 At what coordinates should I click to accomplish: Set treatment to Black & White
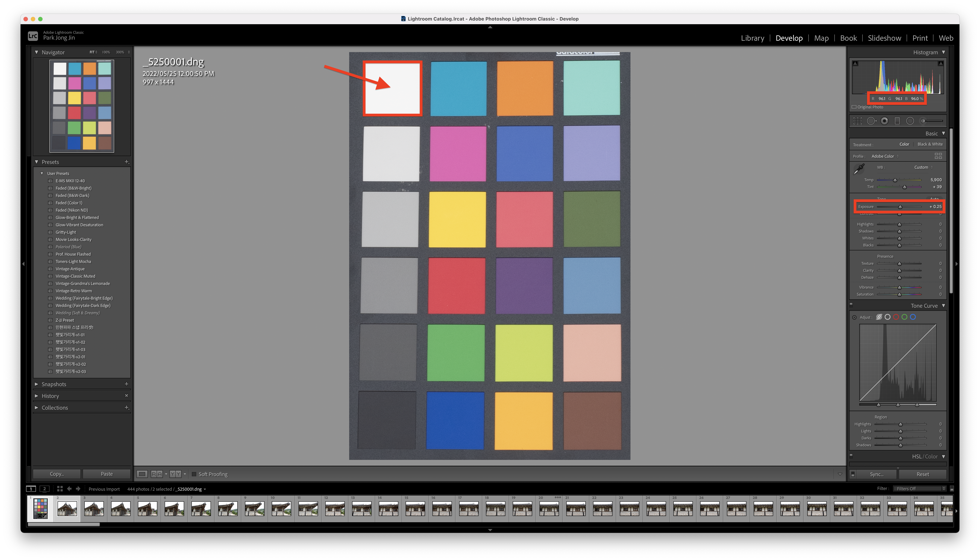pyautogui.click(x=930, y=144)
